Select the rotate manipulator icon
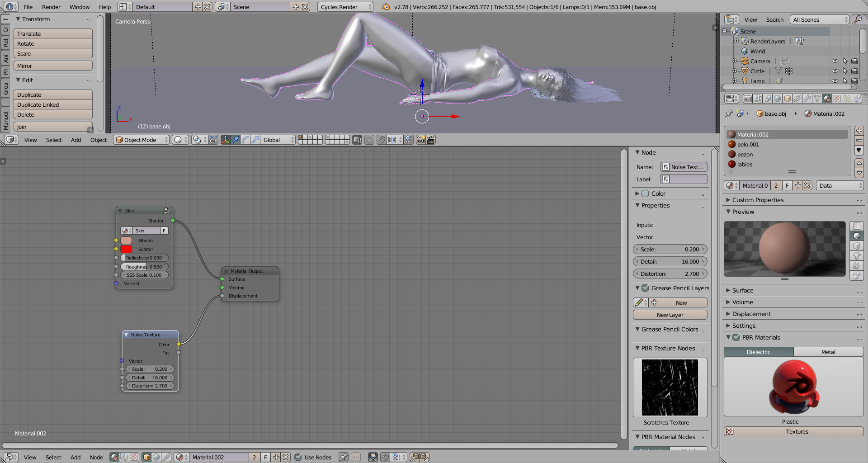 (x=245, y=140)
